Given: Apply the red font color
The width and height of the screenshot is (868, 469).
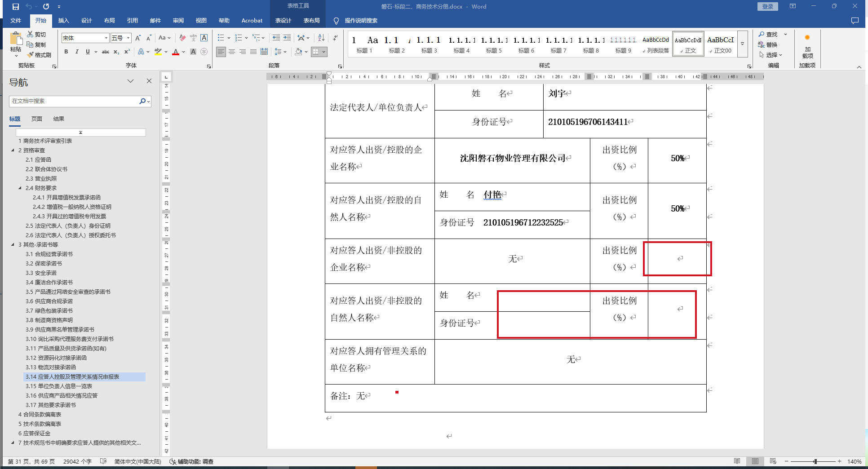Looking at the screenshot, I should point(176,52).
